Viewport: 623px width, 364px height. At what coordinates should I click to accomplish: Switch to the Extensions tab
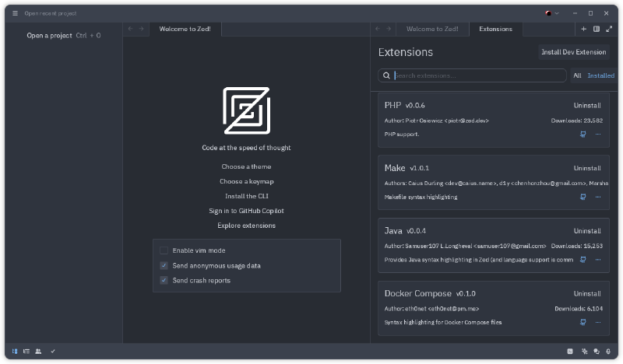coord(495,29)
